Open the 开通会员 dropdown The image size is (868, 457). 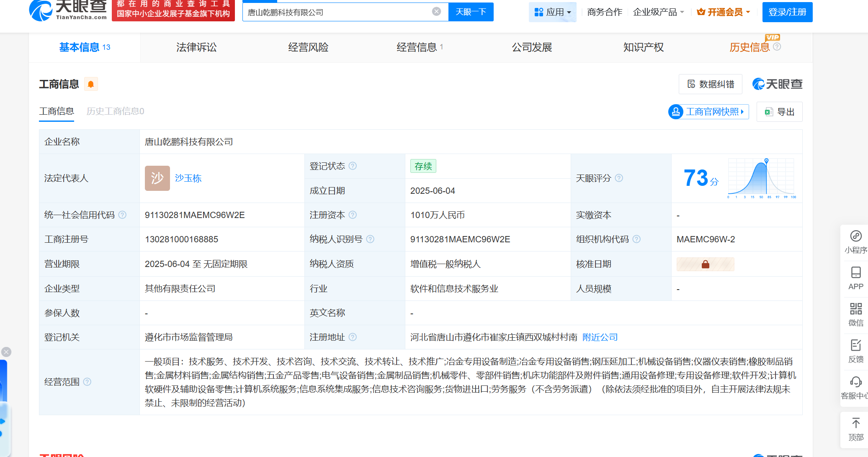724,12
